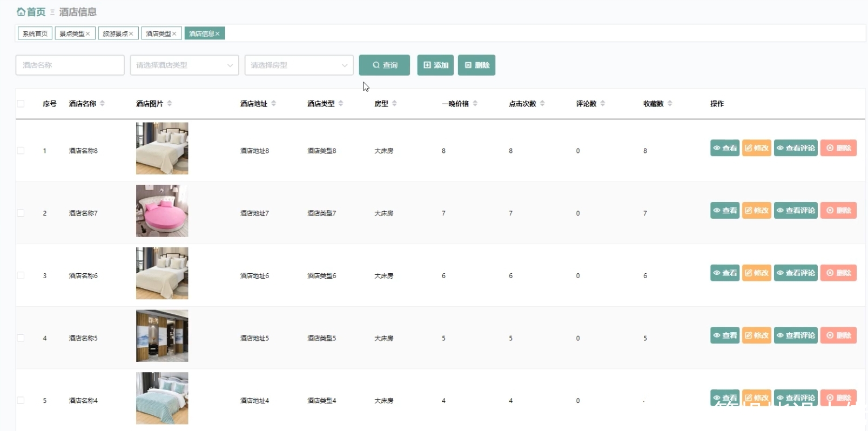Close the 酒店类型 tab
This screenshot has width=868, height=431.
click(174, 33)
